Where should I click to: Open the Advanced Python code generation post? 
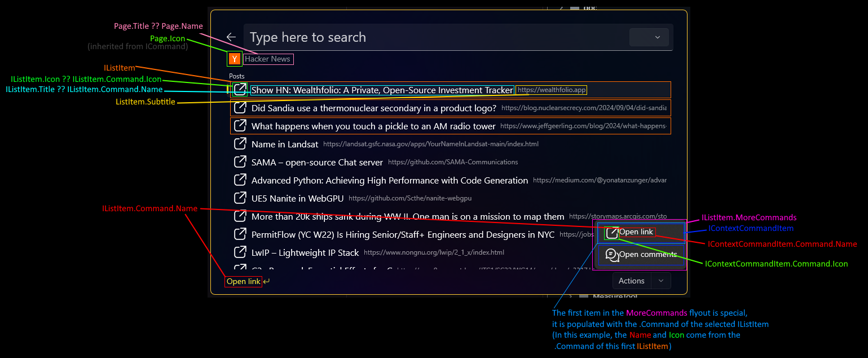[389, 180]
